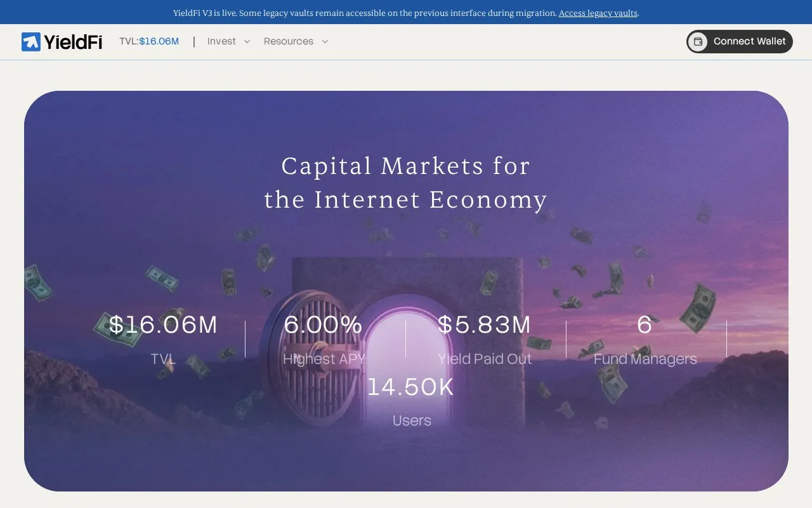Expand the Resources chevron arrow
This screenshot has width=812, height=508.
(325, 41)
